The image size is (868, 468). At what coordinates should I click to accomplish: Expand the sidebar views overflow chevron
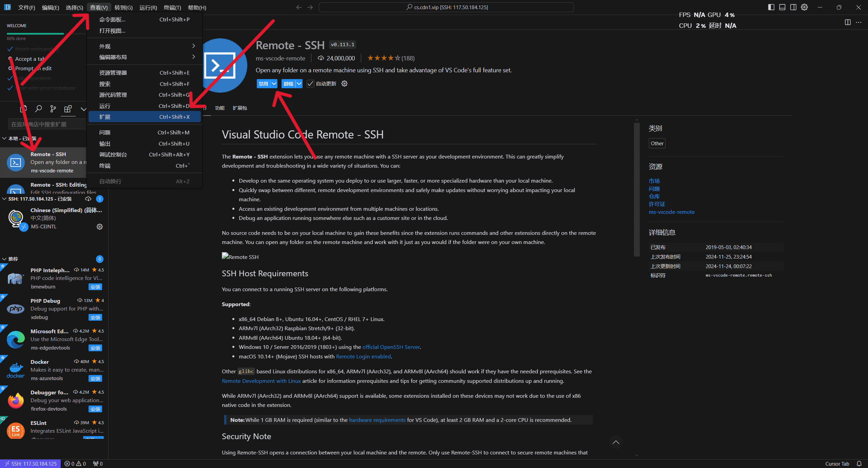(x=83, y=109)
